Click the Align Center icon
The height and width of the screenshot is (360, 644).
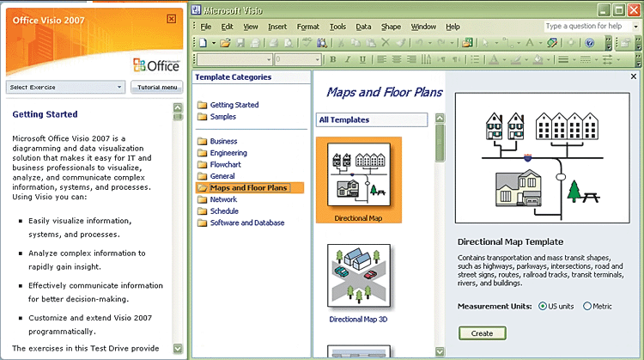[x=397, y=59]
